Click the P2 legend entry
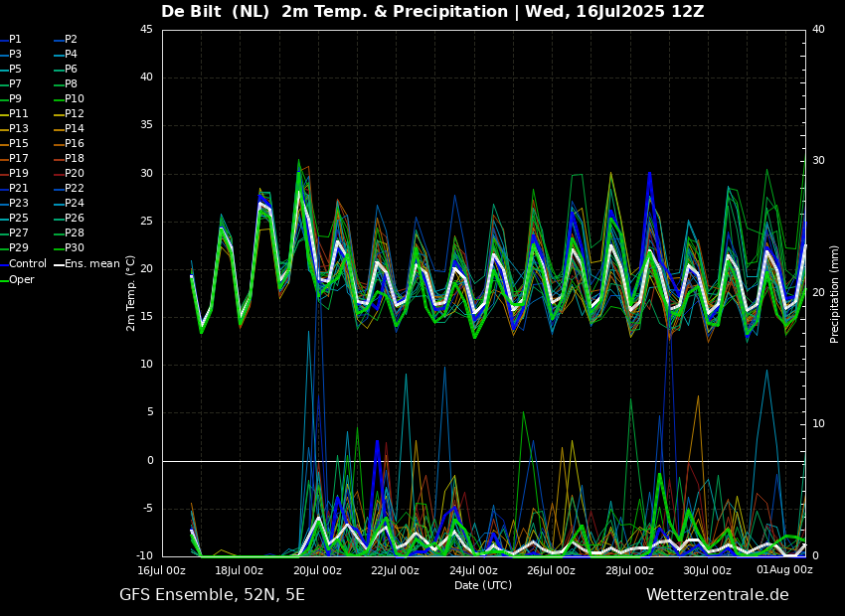The height and width of the screenshot is (616, 845). click(67, 40)
